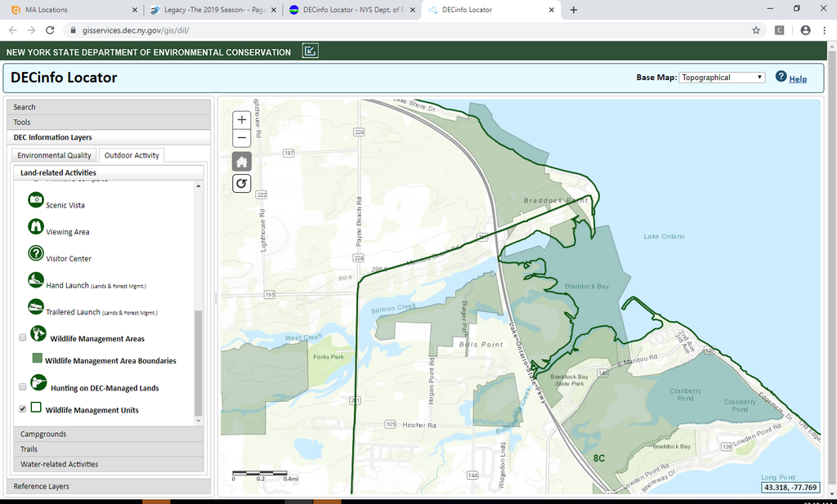Click the map zoom out minus button
Image resolution: width=837 pixels, height=504 pixels.
pyautogui.click(x=241, y=138)
